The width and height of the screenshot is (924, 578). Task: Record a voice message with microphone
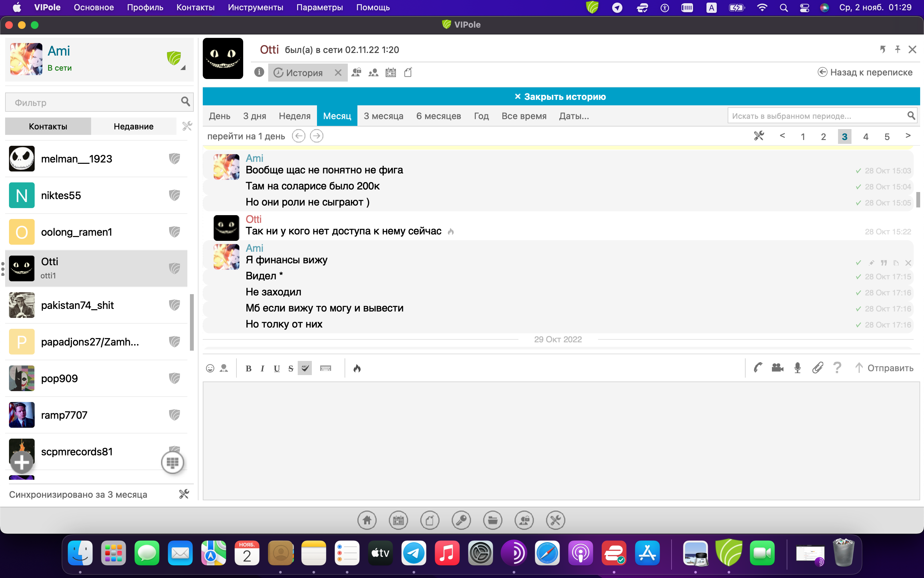pyautogui.click(x=797, y=368)
